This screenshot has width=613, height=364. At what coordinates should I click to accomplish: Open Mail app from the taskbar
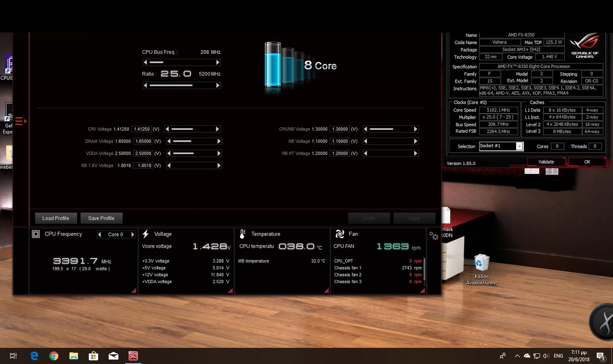113,356
